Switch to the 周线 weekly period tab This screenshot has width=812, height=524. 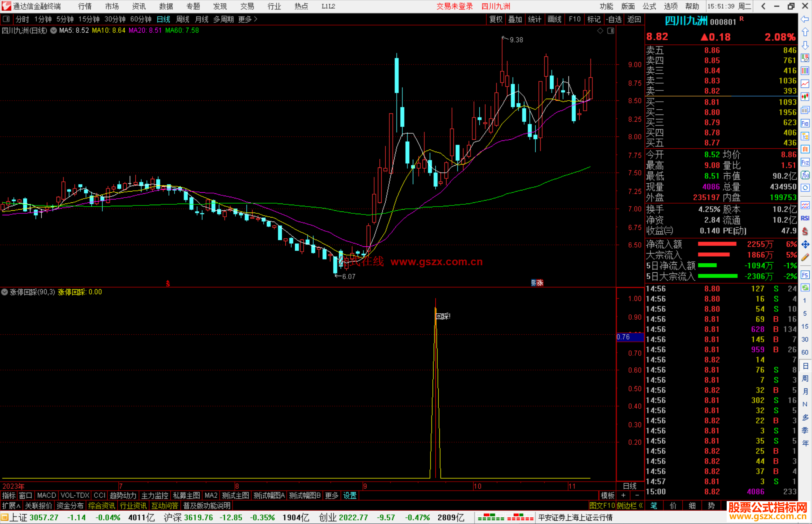point(183,19)
